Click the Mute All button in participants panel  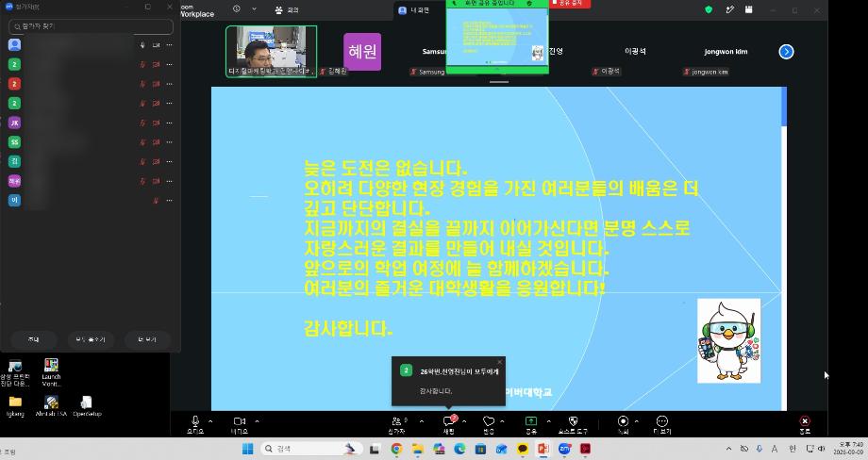[91, 339]
